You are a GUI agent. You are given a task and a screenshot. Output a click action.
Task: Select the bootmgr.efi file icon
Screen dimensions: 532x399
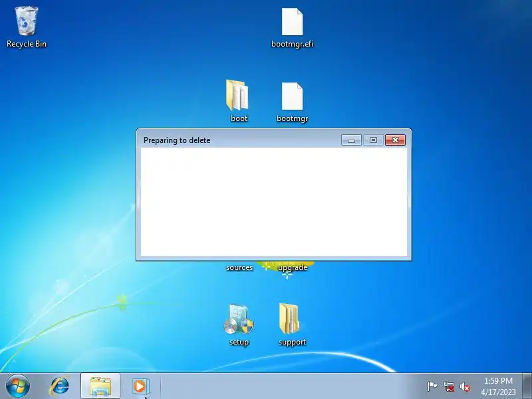pos(292,22)
